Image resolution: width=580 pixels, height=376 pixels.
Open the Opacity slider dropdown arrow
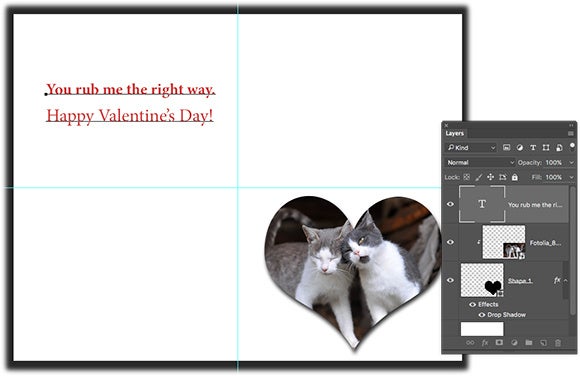click(x=571, y=162)
